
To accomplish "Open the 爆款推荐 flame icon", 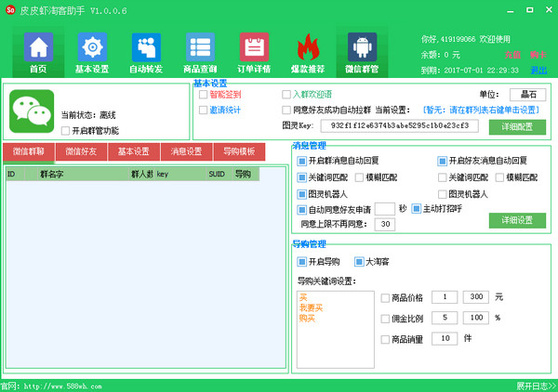I will coord(308,52).
